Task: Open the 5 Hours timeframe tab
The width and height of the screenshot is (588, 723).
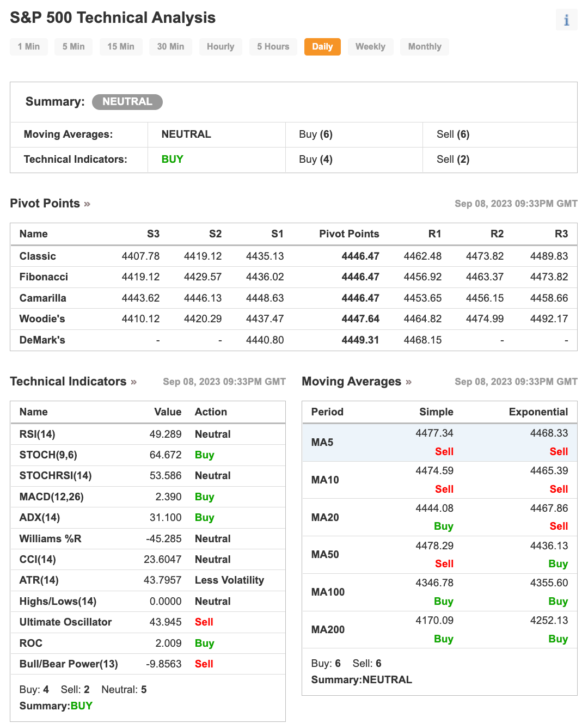Action: coord(273,47)
